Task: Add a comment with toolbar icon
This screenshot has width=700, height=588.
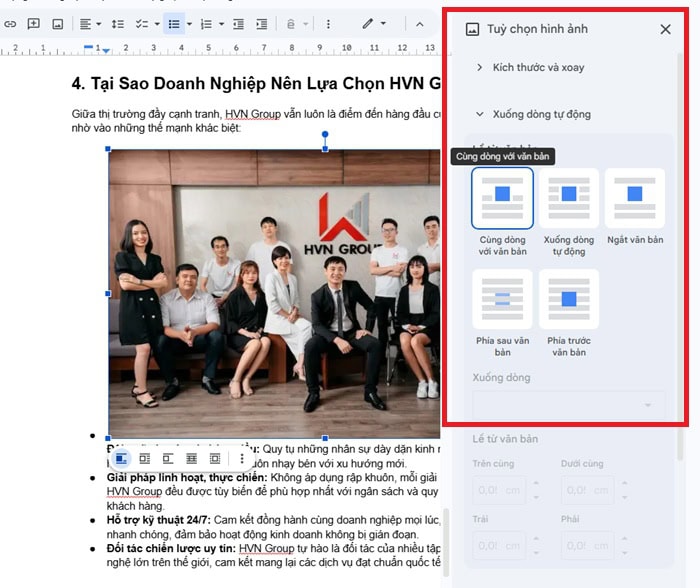Action: click(33, 24)
